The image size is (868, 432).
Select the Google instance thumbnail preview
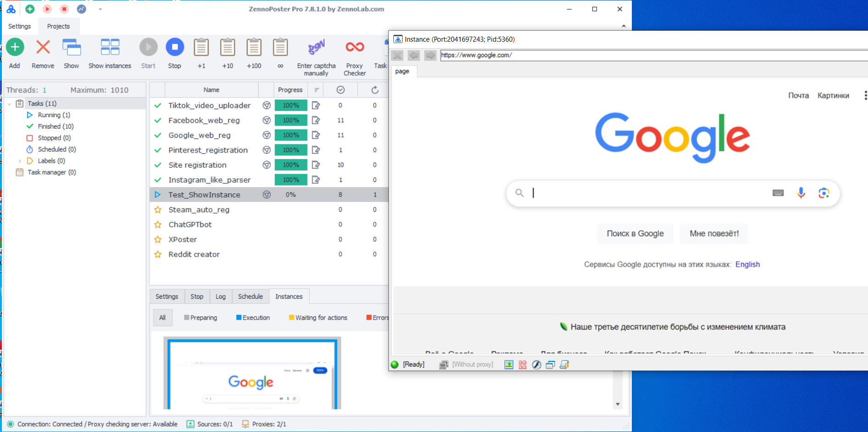tap(252, 373)
